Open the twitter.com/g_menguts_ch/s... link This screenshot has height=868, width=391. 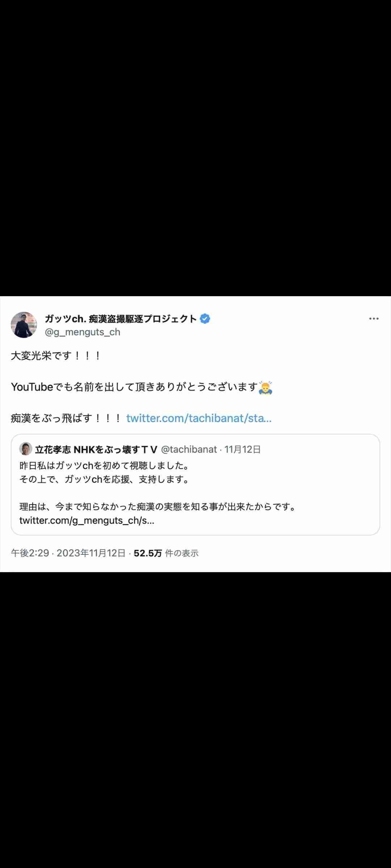pyautogui.click(x=87, y=520)
